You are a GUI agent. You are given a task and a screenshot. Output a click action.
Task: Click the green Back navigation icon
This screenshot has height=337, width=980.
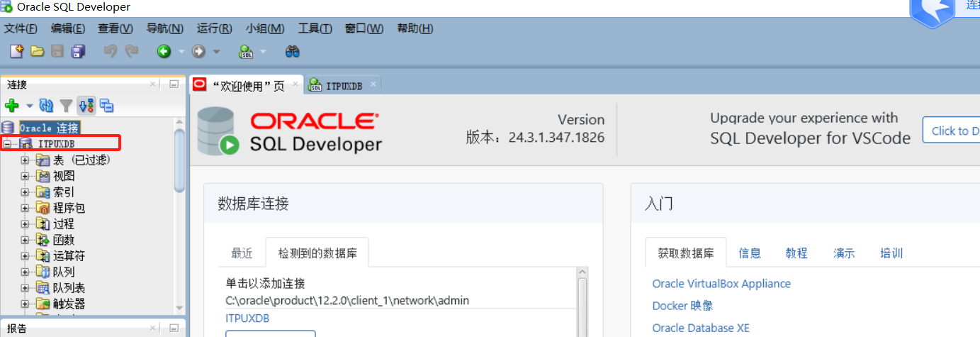coord(164,51)
